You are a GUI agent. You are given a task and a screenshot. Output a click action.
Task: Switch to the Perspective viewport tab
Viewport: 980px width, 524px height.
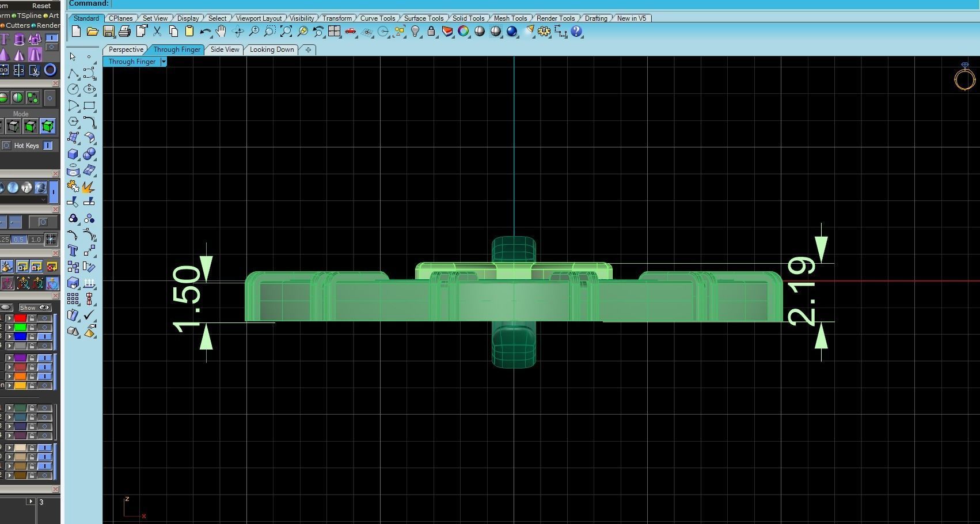coord(126,50)
